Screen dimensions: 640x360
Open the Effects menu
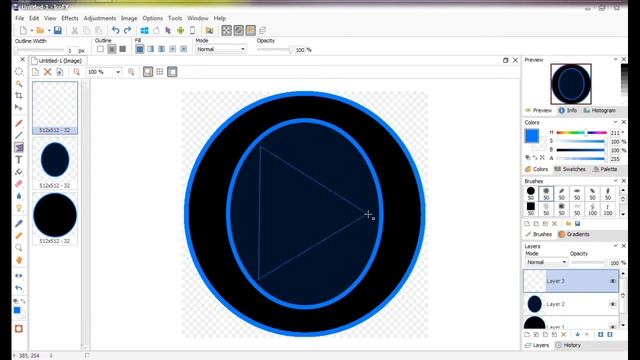tap(70, 18)
